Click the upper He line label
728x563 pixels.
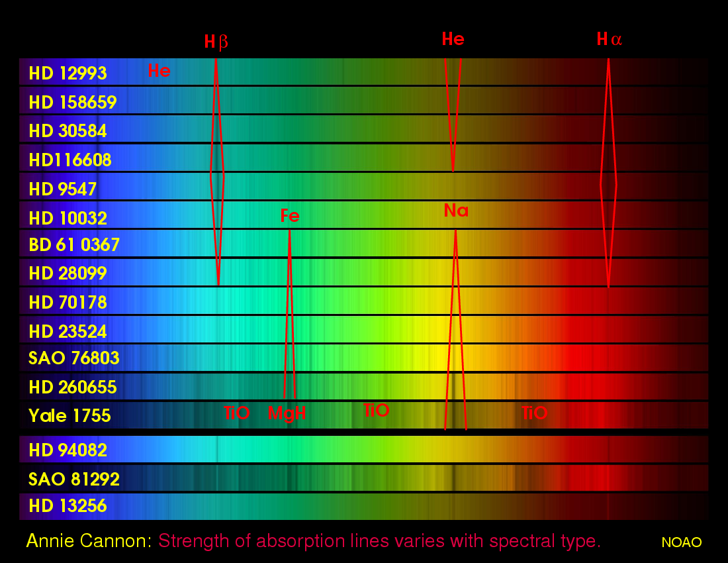pos(453,38)
